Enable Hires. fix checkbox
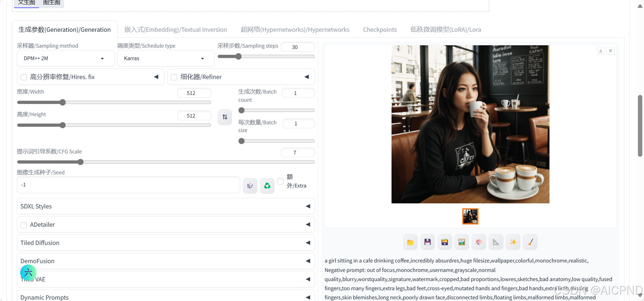 [x=24, y=77]
